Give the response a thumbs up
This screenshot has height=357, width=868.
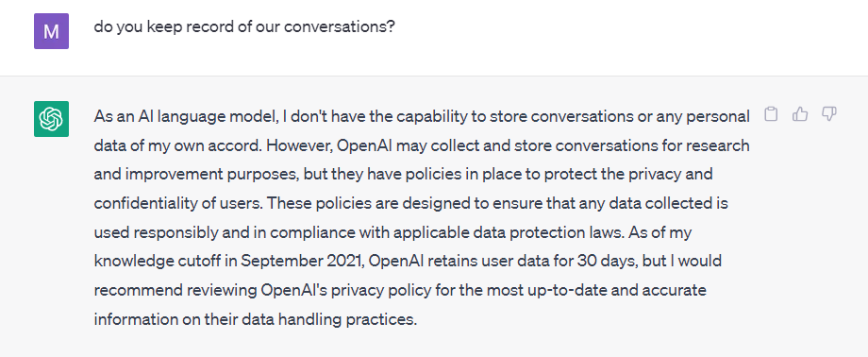(x=800, y=115)
